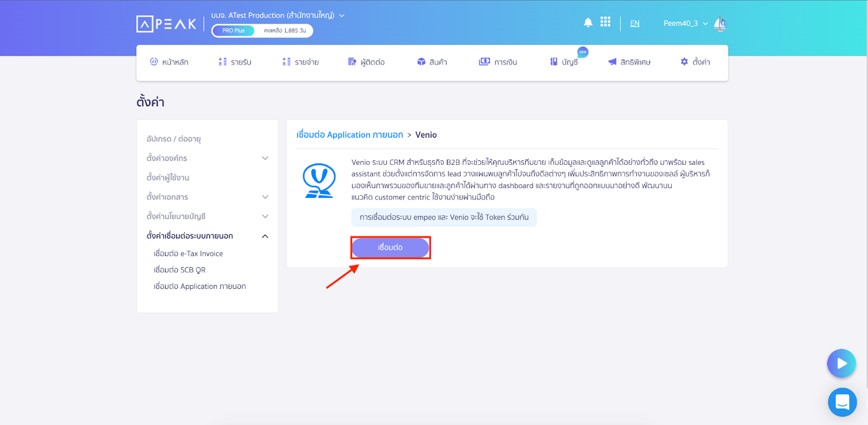Click the home icon in navbar
The height and width of the screenshot is (425, 868).
pyautogui.click(x=154, y=62)
